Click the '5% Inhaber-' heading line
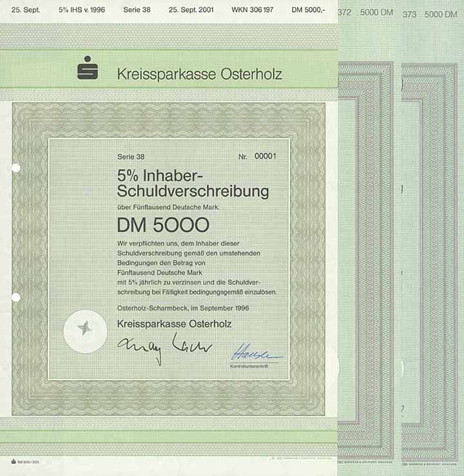Image resolution: width=464 pixels, height=476 pixels. pos(160,175)
